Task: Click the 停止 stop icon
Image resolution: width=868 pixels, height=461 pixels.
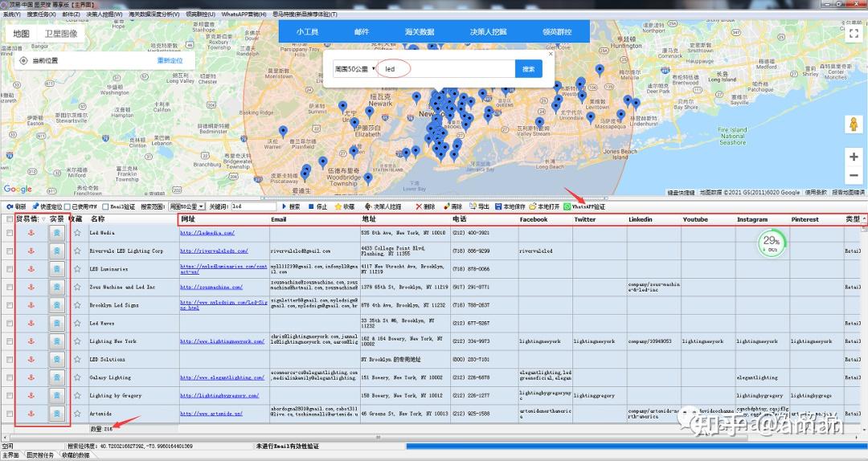Action: coord(311,206)
